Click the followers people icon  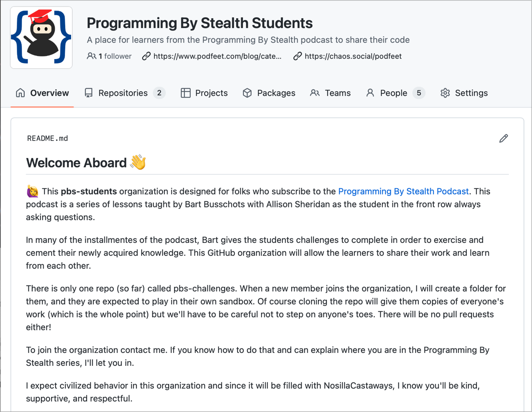pyautogui.click(x=91, y=56)
